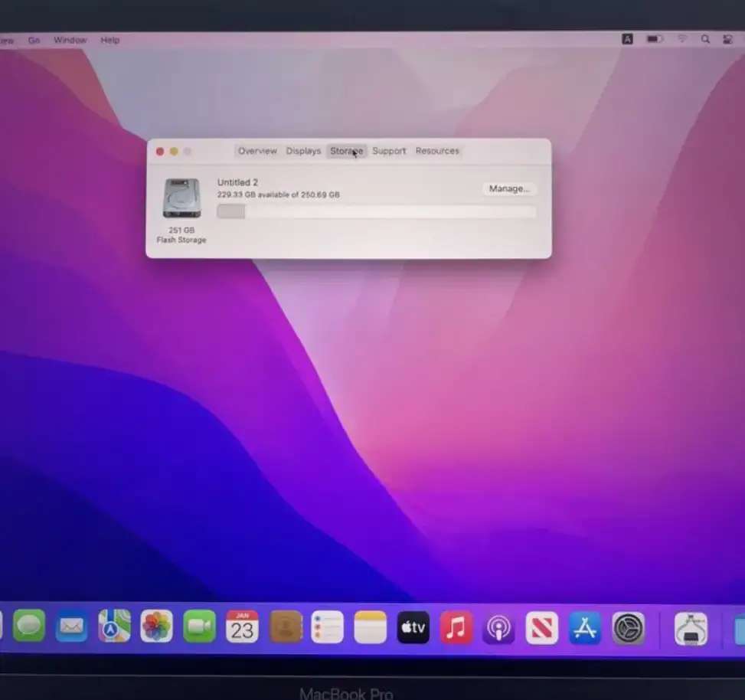Image resolution: width=745 pixels, height=700 pixels.
Task: Launch the Mail app in the Dock
Action: (71, 626)
